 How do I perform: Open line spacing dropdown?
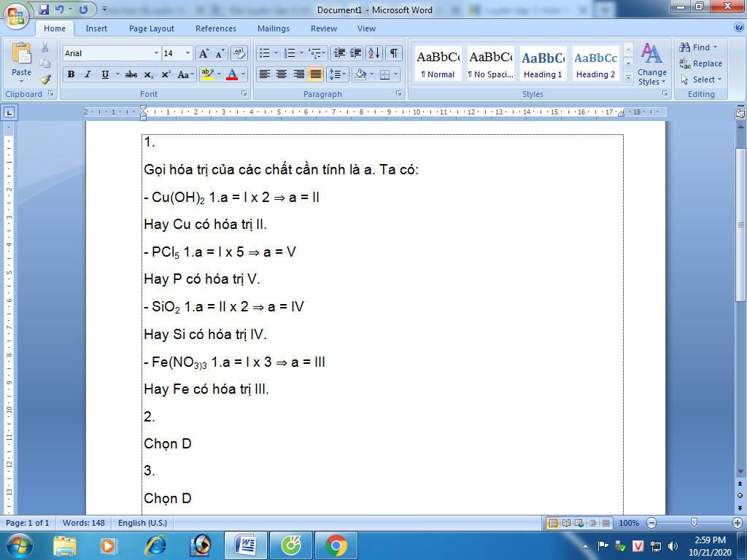point(337,74)
